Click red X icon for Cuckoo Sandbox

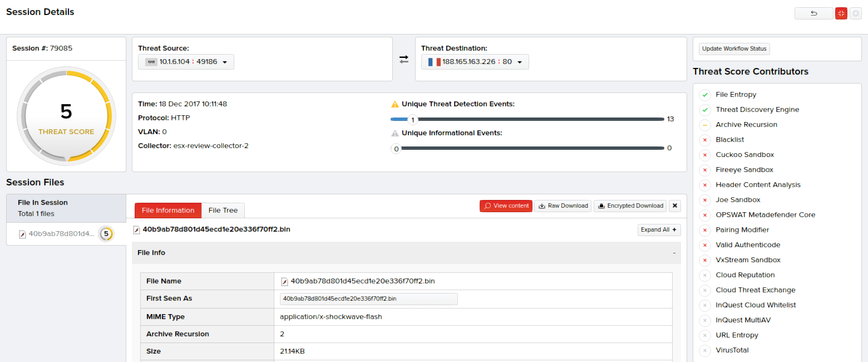(x=705, y=155)
